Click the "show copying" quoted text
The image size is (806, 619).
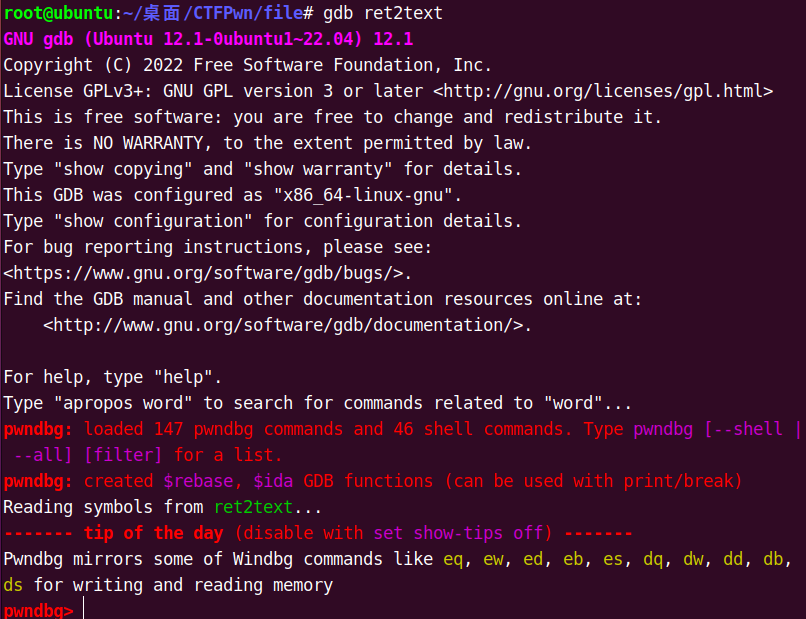[123, 169]
